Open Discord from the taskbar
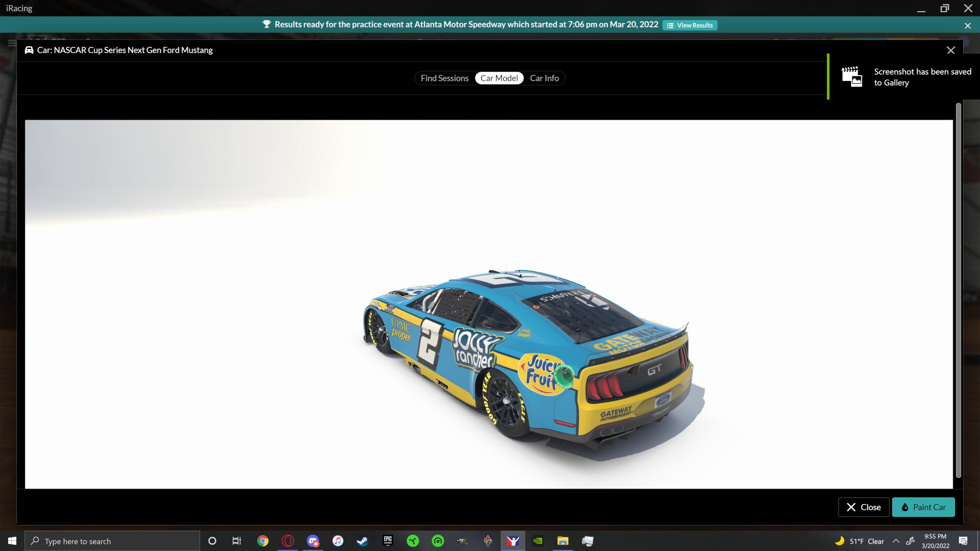Viewport: 980px width, 551px height. [313, 541]
